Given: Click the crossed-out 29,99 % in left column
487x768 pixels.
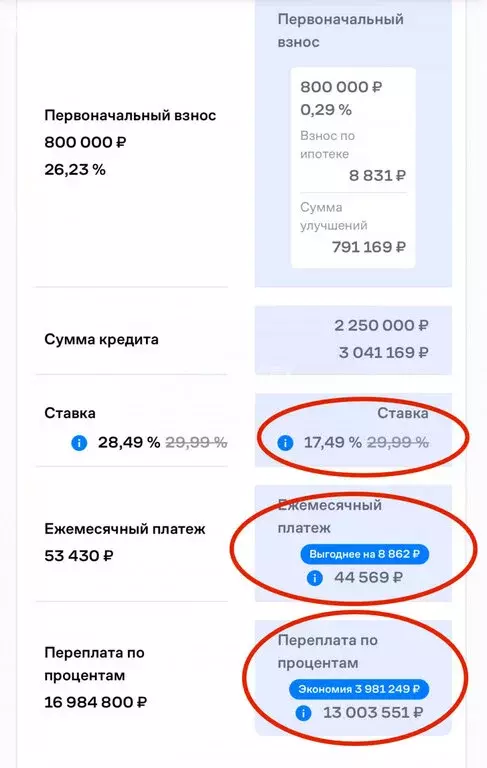Looking at the screenshot, I should [196, 443].
